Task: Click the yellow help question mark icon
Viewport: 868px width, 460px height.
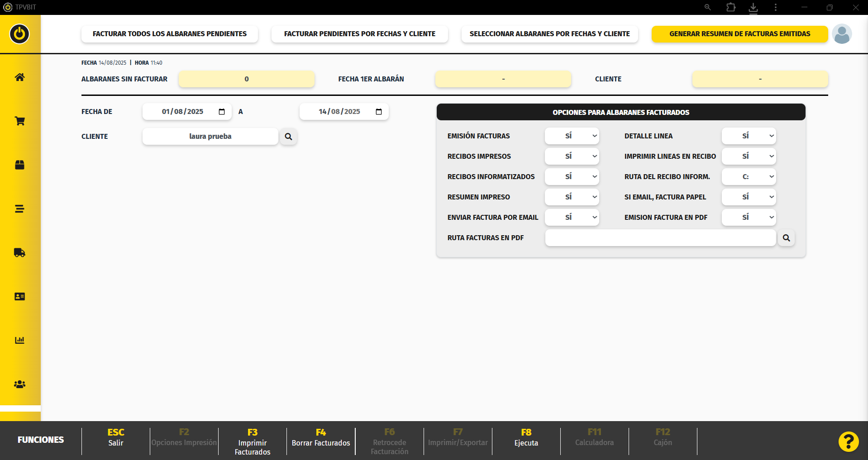Action: pyautogui.click(x=848, y=441)
